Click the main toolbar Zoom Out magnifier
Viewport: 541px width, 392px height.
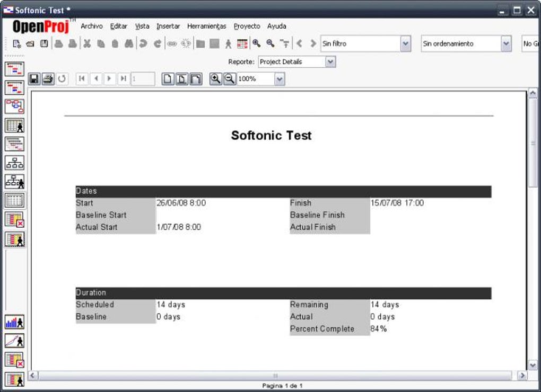pyautogui.click(x=270, y=43)
